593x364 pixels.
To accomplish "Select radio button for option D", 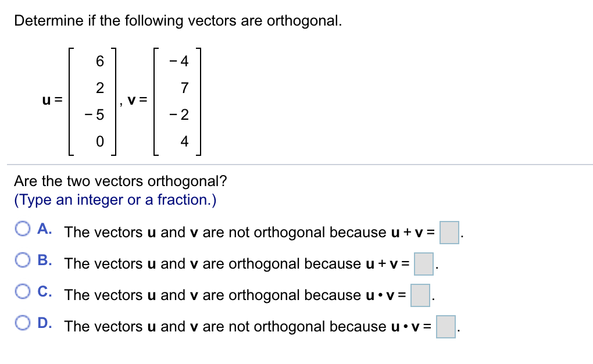I will tap(23, 323).
